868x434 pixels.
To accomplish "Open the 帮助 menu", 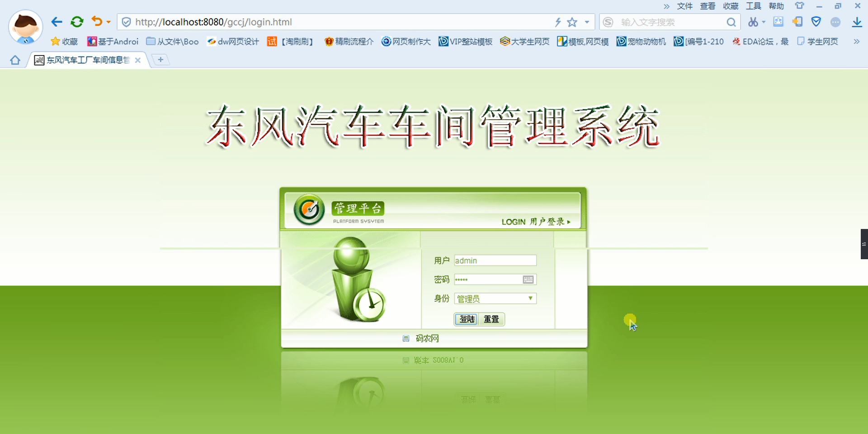I will (776, 6).
